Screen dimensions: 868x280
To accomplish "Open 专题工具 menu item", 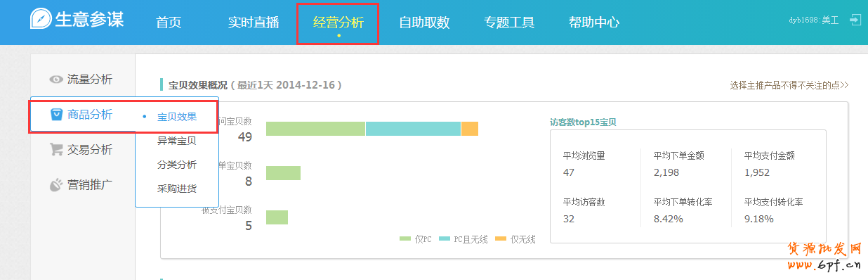I will click(509, 23).
